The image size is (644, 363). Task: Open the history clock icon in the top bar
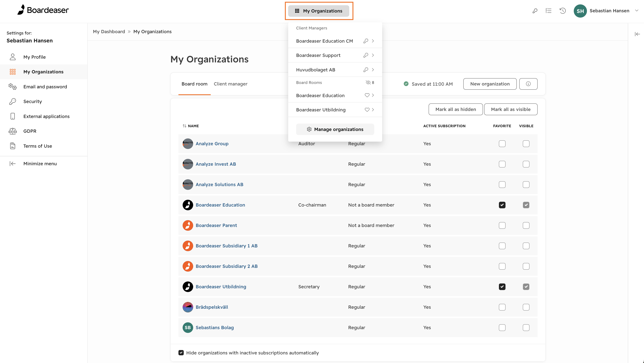563,11
